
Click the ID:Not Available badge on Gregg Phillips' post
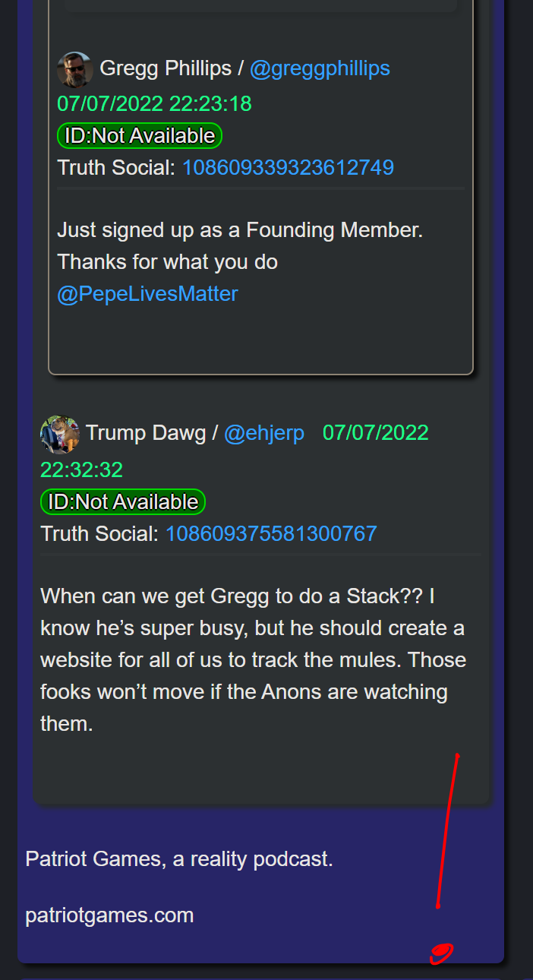click(140, 136)
